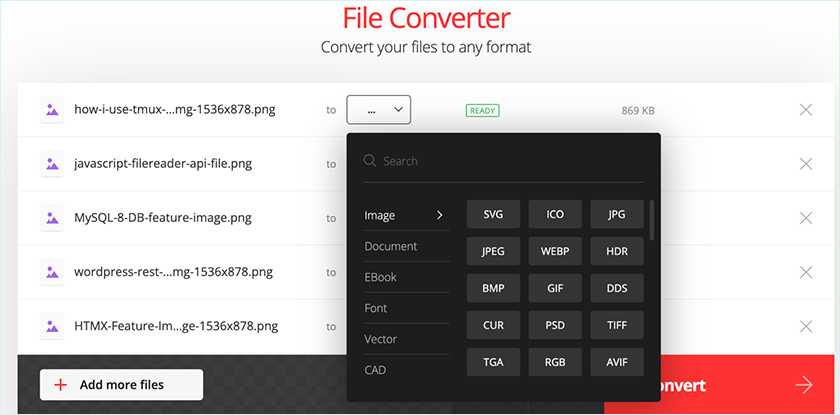Click the plus icon on Add more files
Viewport: 840px width, 415px height.
tap(61, 385)
